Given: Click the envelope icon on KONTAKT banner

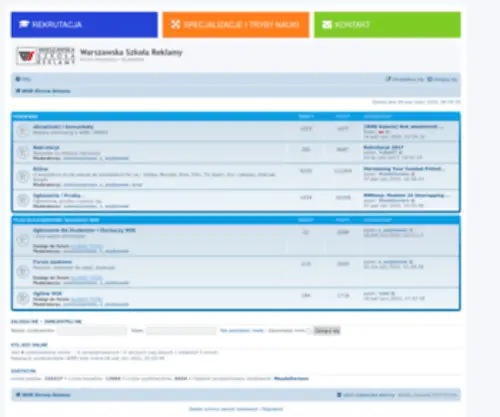Looking at the screenshot, I should (x=327, y=25).
